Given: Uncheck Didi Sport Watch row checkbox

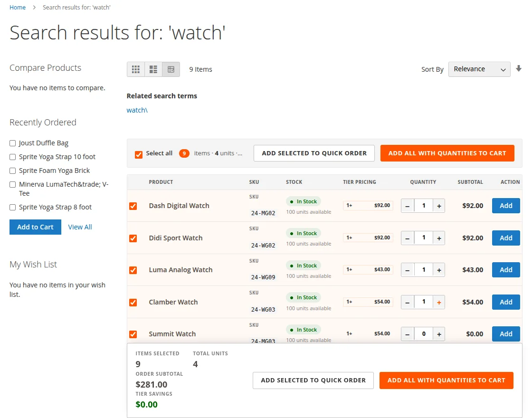Looking at the screenshot, I should pos(133,238).
